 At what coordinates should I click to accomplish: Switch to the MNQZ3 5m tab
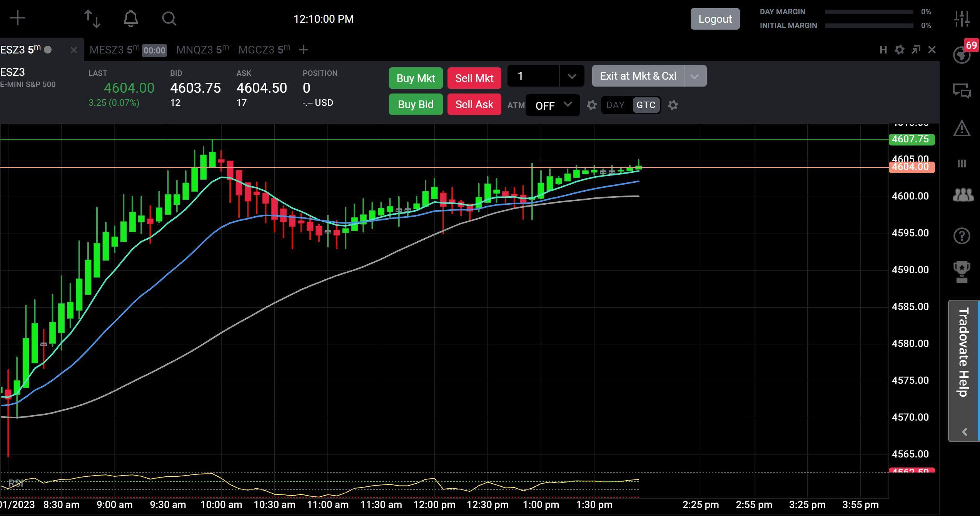(202, 50)
